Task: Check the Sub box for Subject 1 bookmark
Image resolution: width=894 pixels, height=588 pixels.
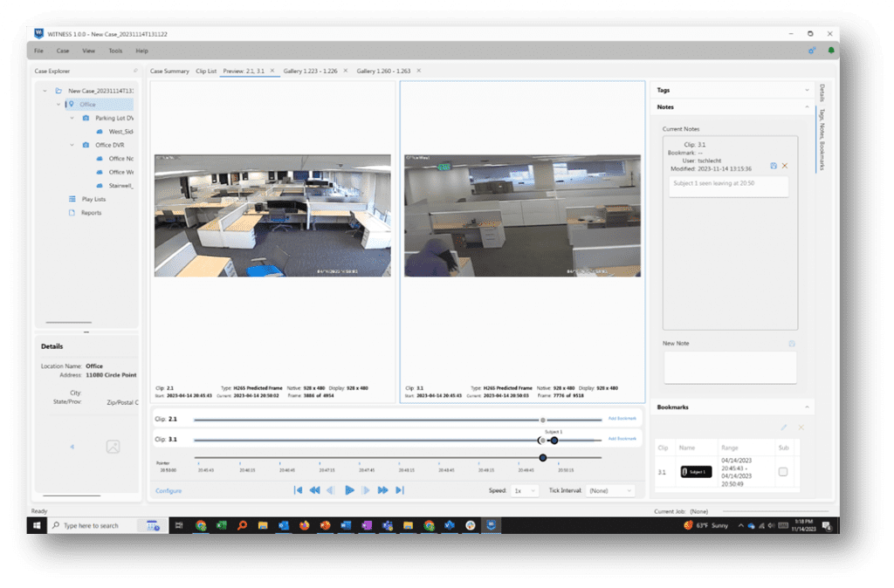Action: point(783,471)
